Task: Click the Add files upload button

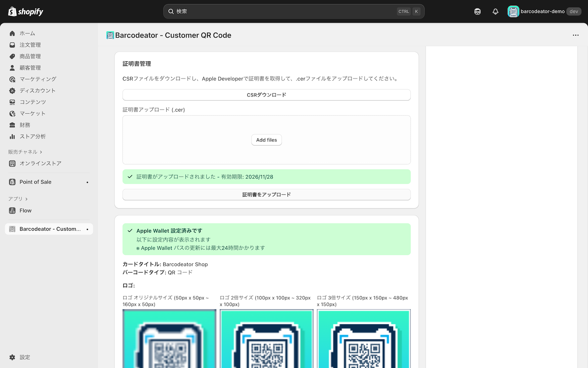Action: pyautogui.click(x=266, y=140)
